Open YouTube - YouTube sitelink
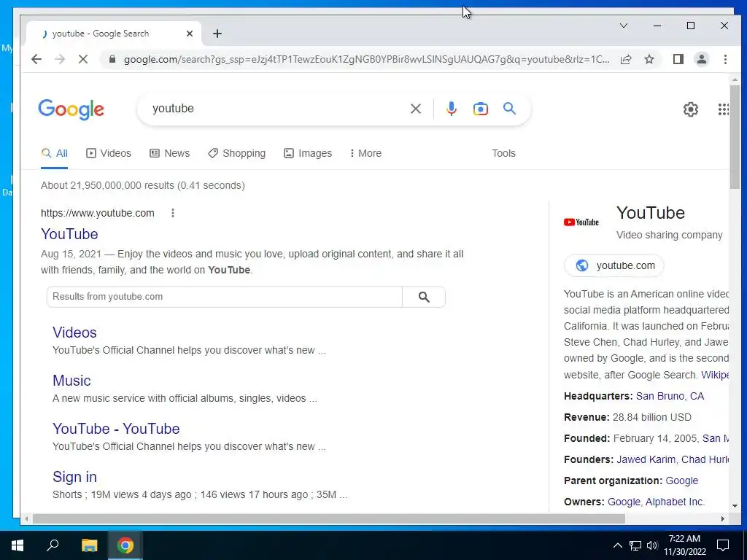Screen dimensions: 747x560 click(x=116, y=429)
